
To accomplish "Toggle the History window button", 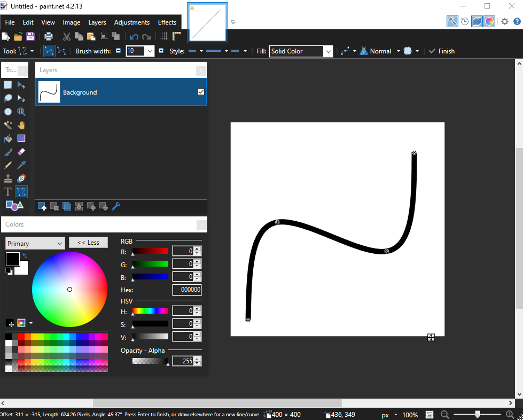I will coord(465,22).
